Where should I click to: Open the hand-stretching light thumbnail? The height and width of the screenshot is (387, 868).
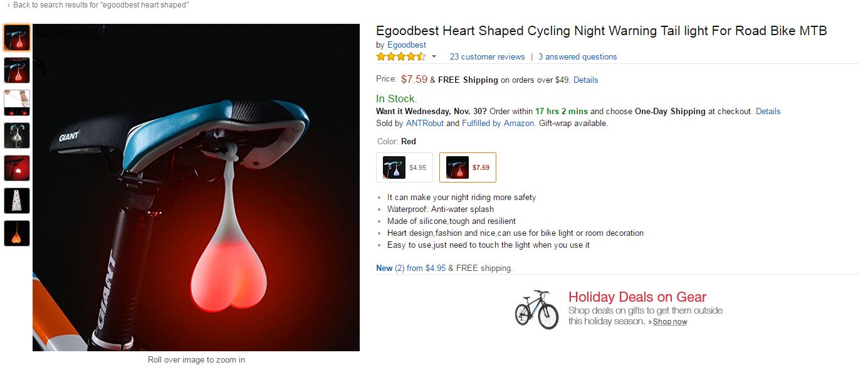pyautogui.click(x=17, y=103)
